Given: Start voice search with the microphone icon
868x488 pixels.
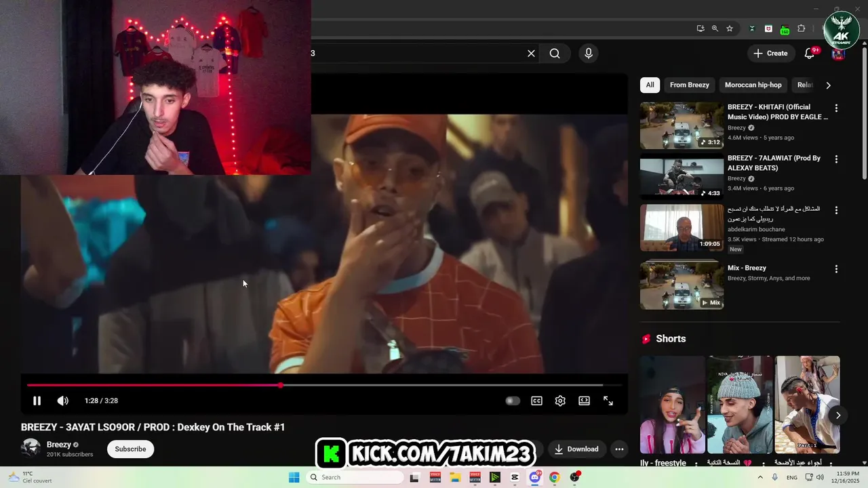Looking at the screenshot, I should pyautogui.click(x=589, y=54).
